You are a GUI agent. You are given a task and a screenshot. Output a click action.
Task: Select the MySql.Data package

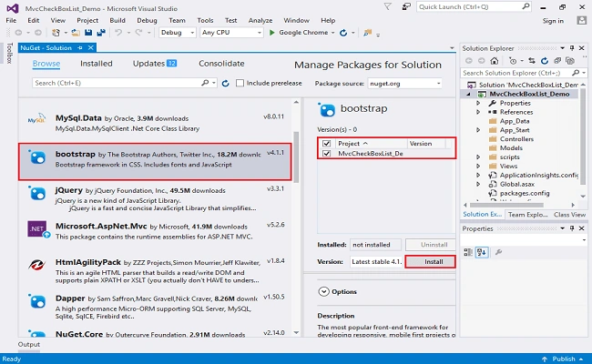pyautogui.click(x=155, y=123)
